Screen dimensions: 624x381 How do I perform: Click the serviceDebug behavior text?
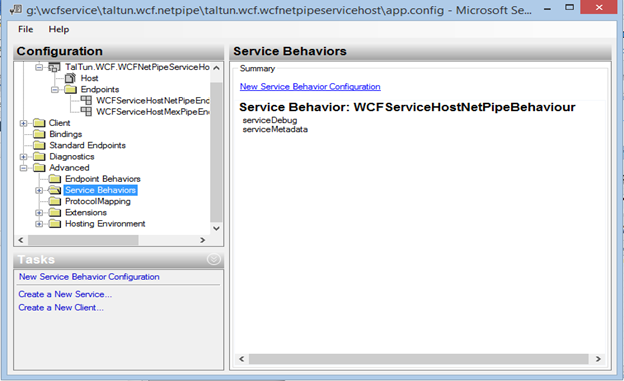pos(270,120)
